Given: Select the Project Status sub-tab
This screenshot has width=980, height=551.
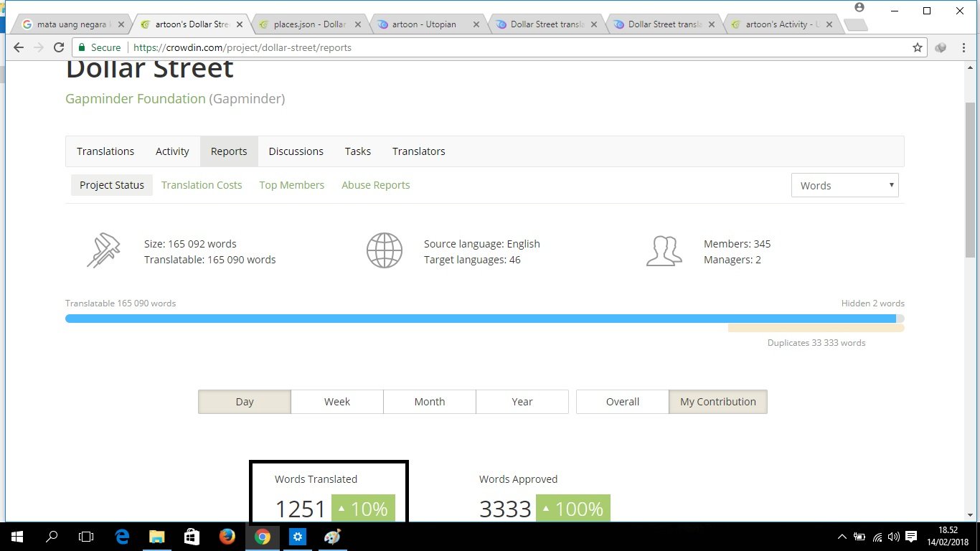Looking at the screenshot, I should tap(112, 185).
